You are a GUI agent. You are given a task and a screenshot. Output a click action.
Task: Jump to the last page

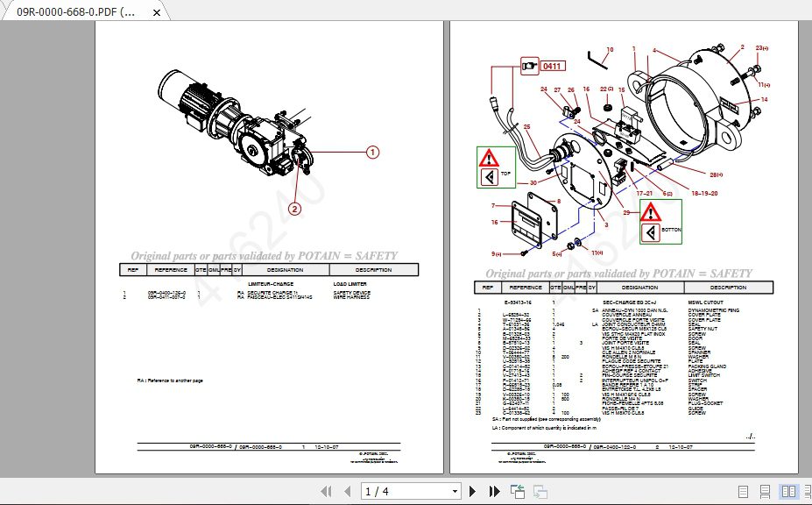(494, 491)
